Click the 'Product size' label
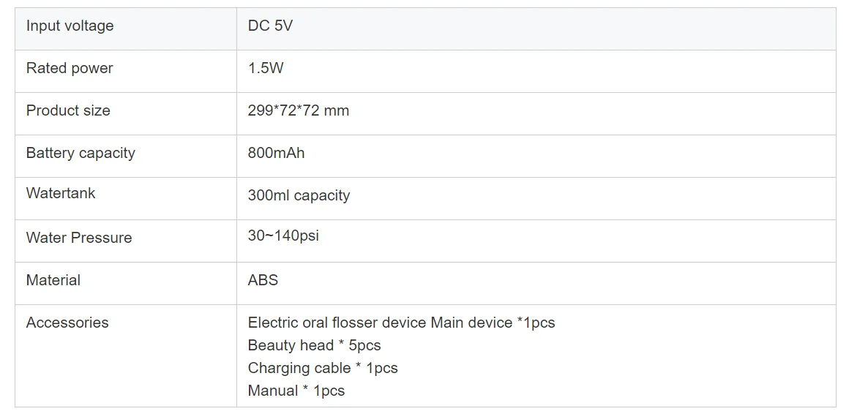 pyautogui.click(x=68, y=111)
